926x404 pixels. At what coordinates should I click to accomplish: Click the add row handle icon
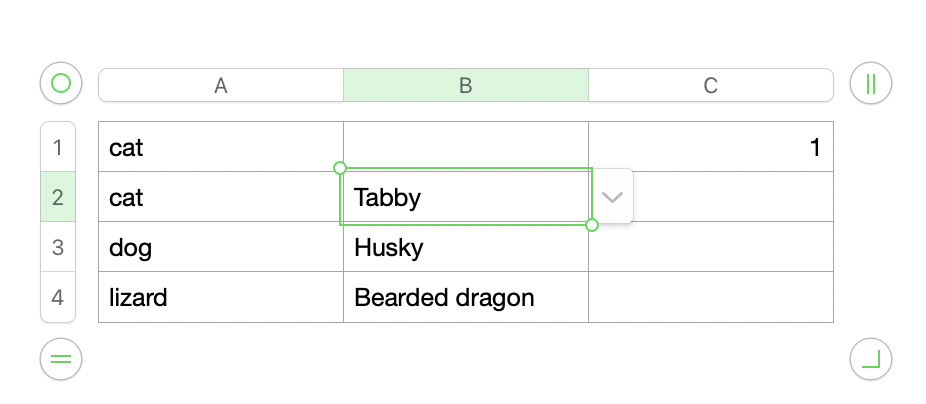[x=61, y=359]
